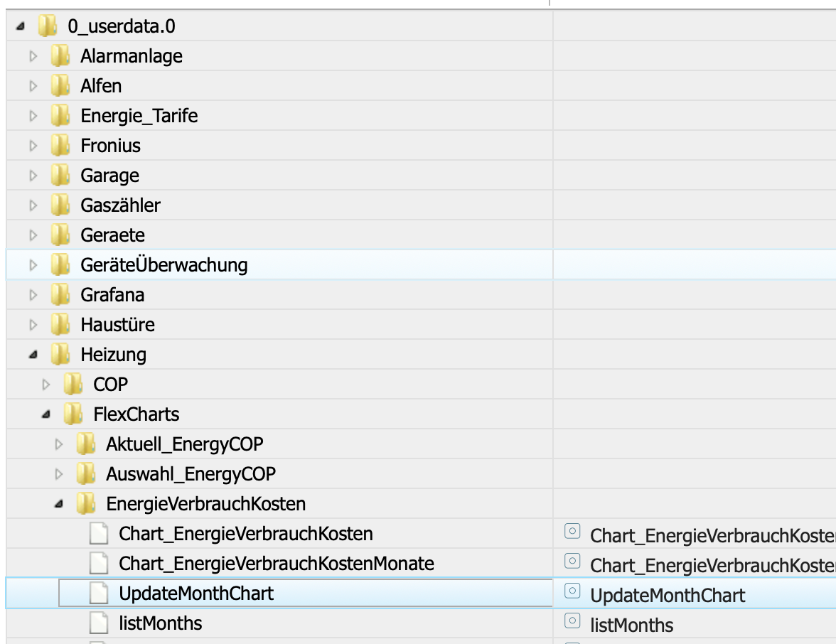
Task: Expand Aktuell_EnergyCOP folder arrow
Action: (x=59, y=444)
